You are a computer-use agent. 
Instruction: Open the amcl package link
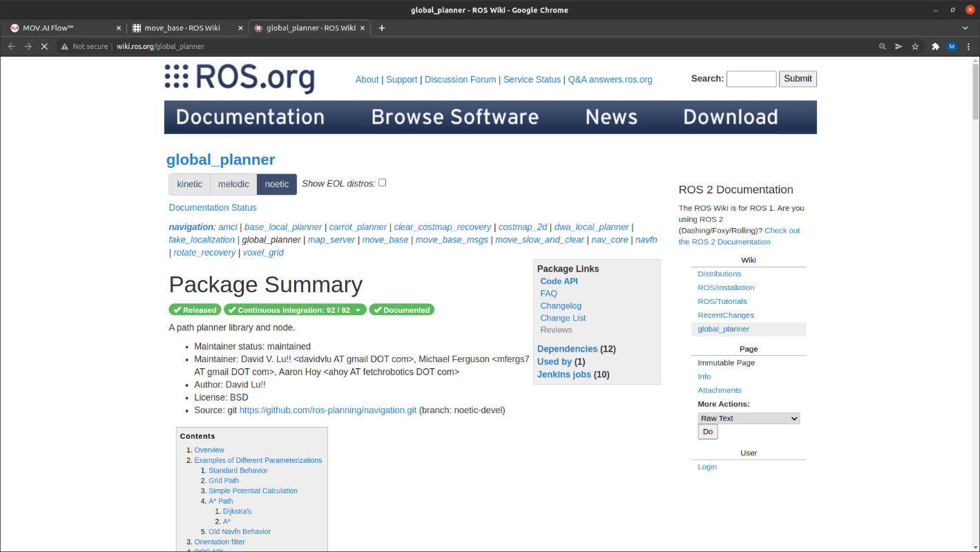[x=228, y=227]
